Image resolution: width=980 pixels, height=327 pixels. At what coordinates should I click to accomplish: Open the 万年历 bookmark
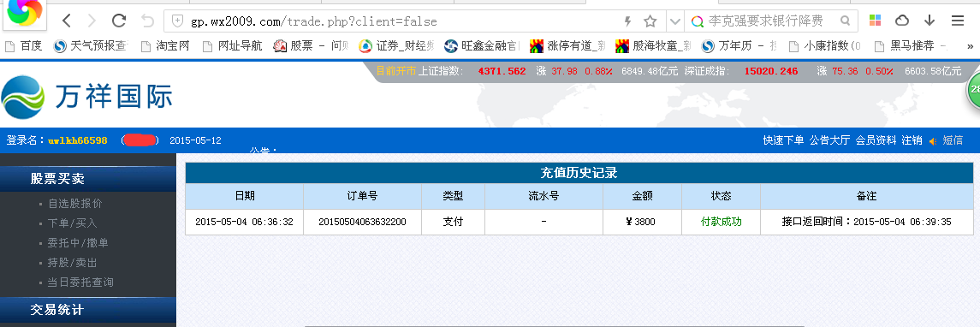coord(739,45)
